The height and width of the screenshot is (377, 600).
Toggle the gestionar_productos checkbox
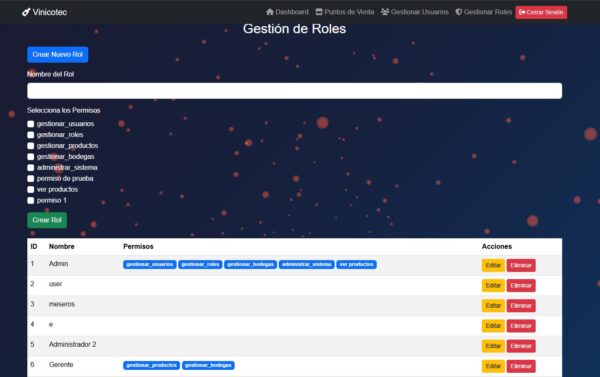pos(31,146)
